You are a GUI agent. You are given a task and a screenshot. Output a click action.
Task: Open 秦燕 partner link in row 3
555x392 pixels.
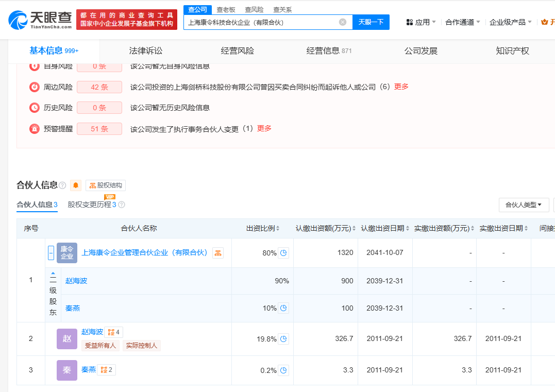tap(89, 370)
